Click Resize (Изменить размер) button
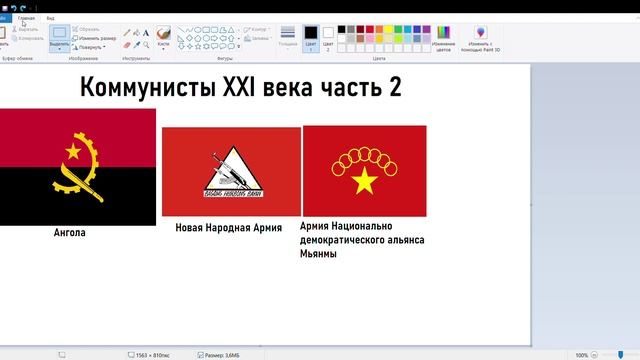640x360 pixels. click(x=94, y=38)
